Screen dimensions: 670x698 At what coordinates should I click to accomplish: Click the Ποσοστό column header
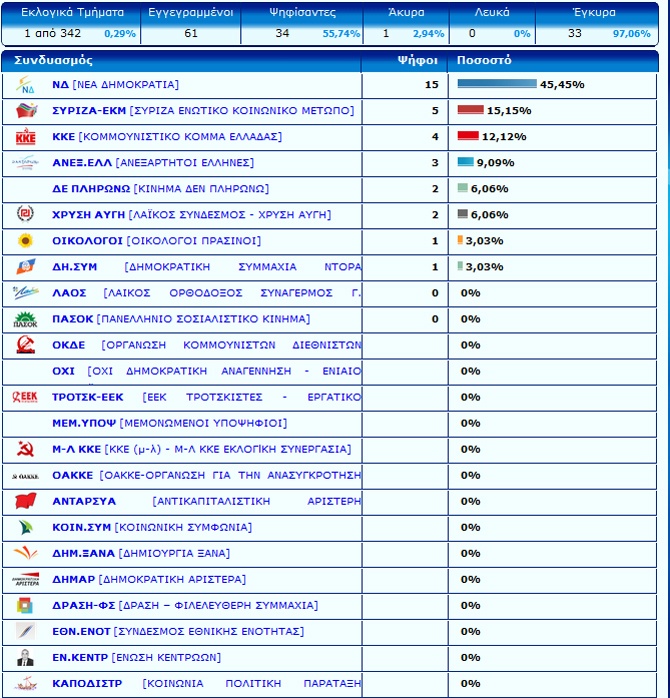(x=484, y=60)
